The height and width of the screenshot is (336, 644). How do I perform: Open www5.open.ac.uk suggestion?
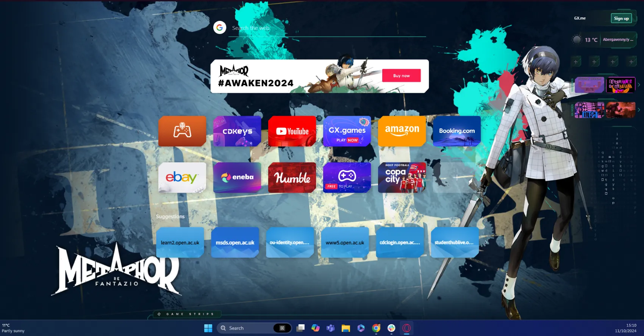point(345,243)
